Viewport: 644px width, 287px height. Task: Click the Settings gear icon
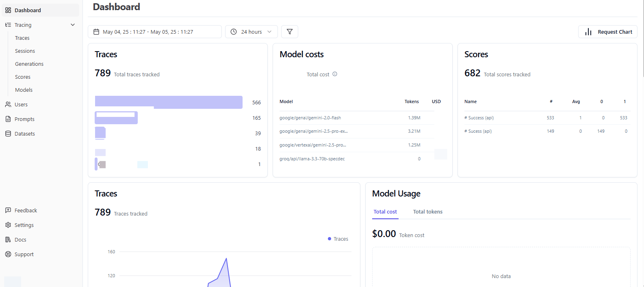point(8,225)
